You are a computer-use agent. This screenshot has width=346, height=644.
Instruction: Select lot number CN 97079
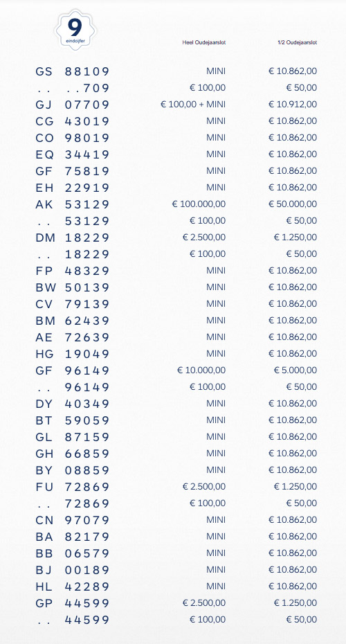click(73, 520)
